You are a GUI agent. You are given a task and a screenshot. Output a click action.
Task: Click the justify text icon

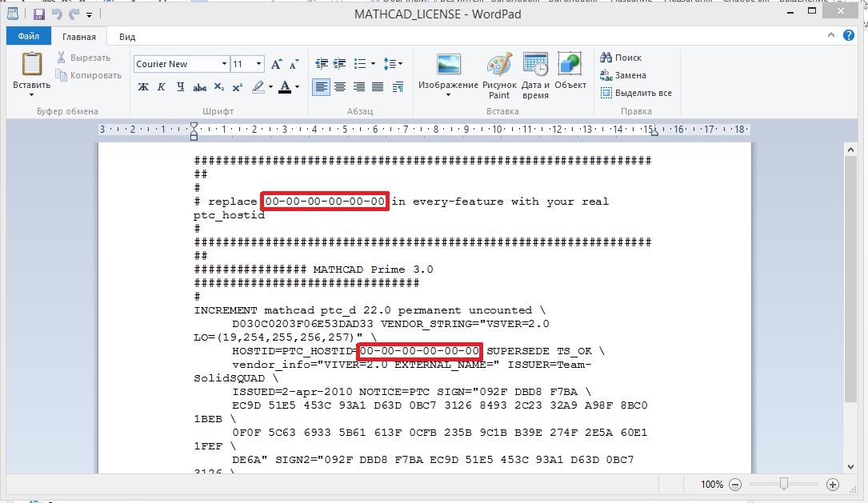pyautogui.click(x=378, y=87)
